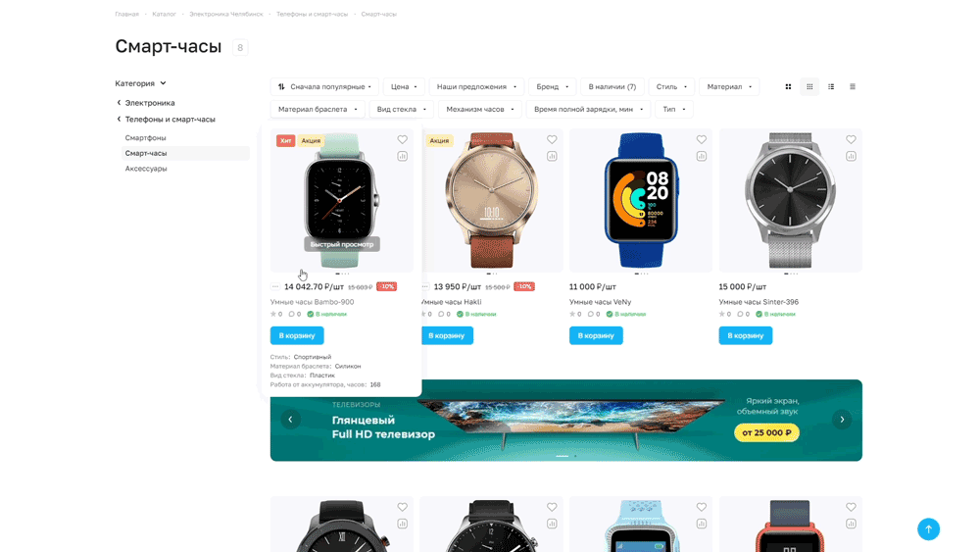
Task: Click 'Быстрый просмотр' quick view button
Action: pos(342,244)
